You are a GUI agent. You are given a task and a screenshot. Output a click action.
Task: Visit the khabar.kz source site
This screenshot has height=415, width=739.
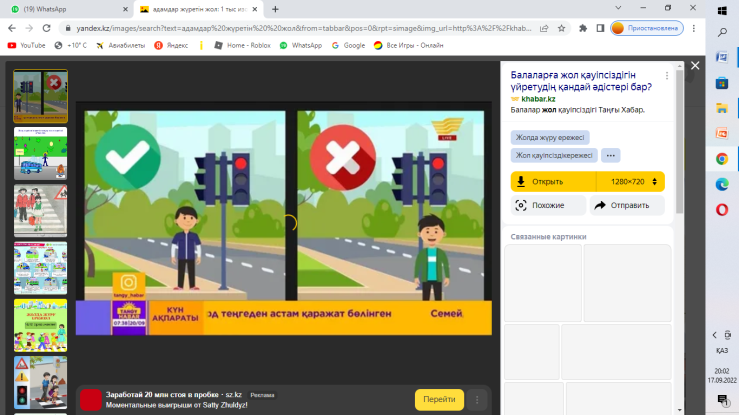click(x=538, y=99)
